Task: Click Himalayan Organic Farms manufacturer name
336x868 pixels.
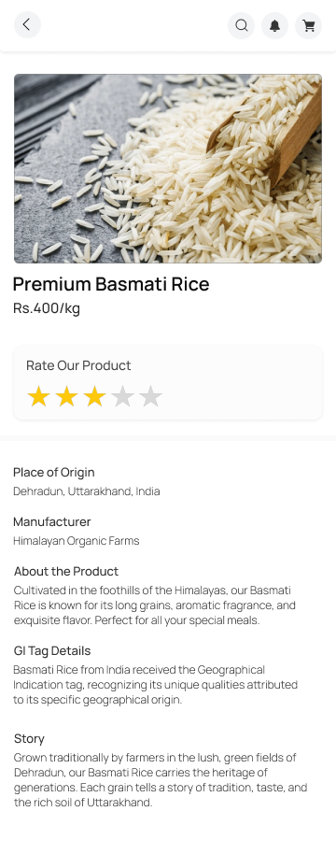Action: pyautogui.click(x=76, y=541)
